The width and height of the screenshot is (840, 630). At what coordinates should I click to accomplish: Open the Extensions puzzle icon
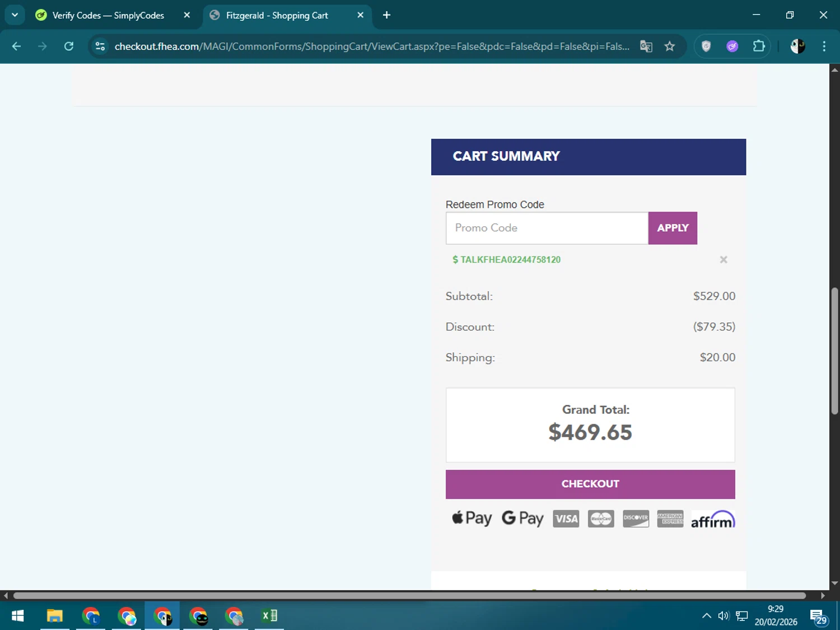pos(759,46)
